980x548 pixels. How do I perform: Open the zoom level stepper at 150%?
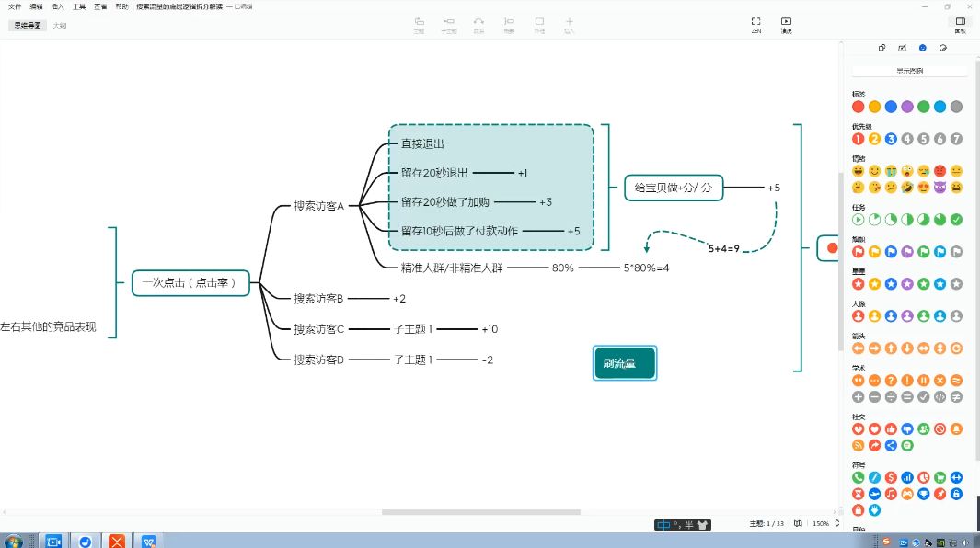(x=836, y=523)
